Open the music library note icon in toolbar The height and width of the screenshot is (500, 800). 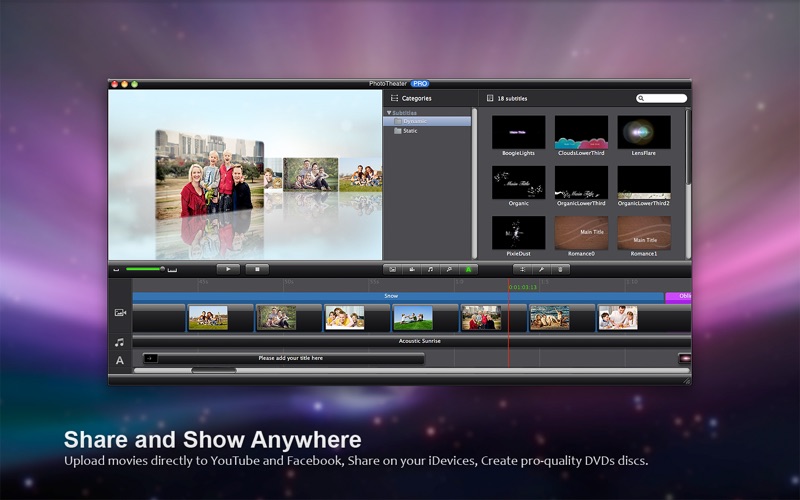click(430, 269)
